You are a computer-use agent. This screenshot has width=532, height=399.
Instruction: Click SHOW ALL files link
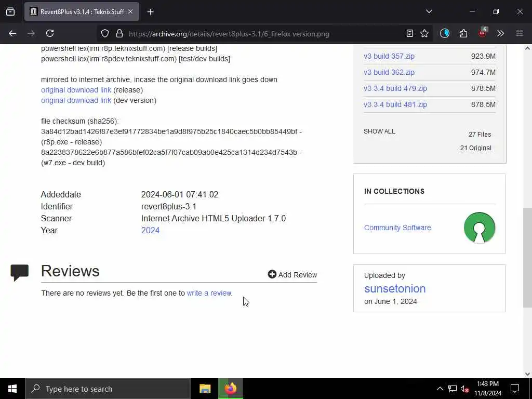tap(379, 131)
